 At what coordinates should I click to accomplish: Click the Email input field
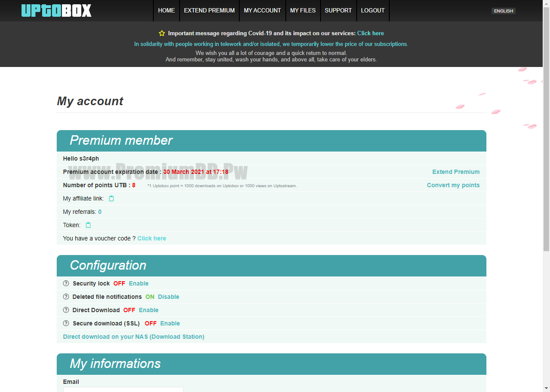[x=123, y=389]
